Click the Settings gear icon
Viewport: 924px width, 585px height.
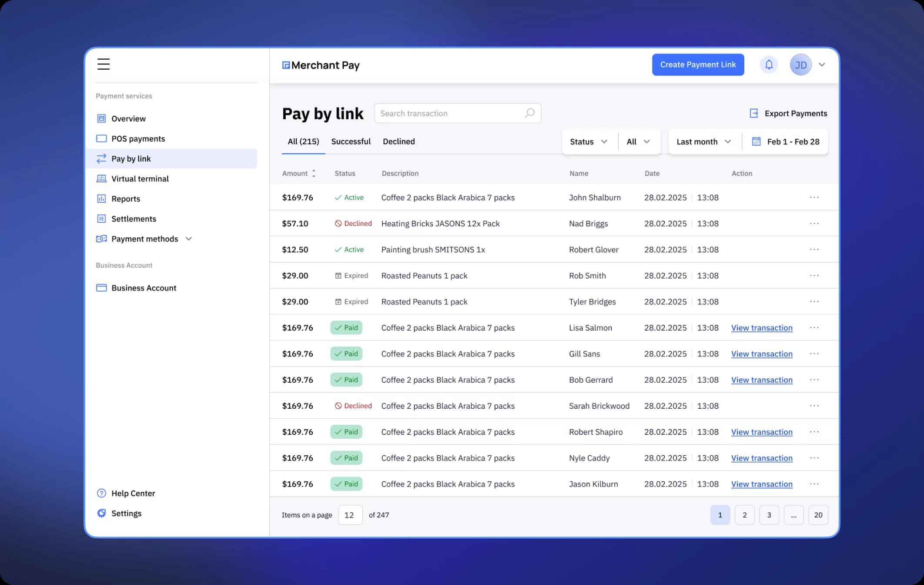101,513
